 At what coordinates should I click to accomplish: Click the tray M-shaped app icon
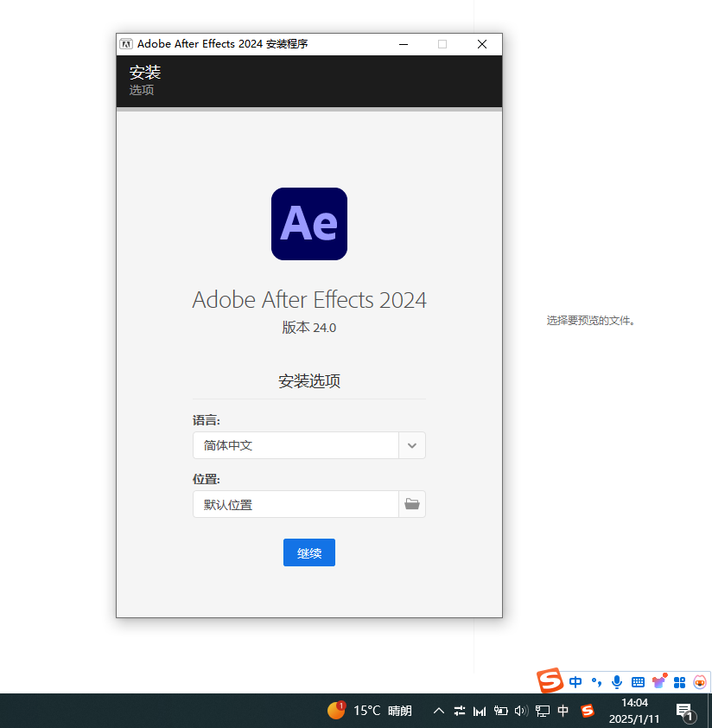coord(480,711)
